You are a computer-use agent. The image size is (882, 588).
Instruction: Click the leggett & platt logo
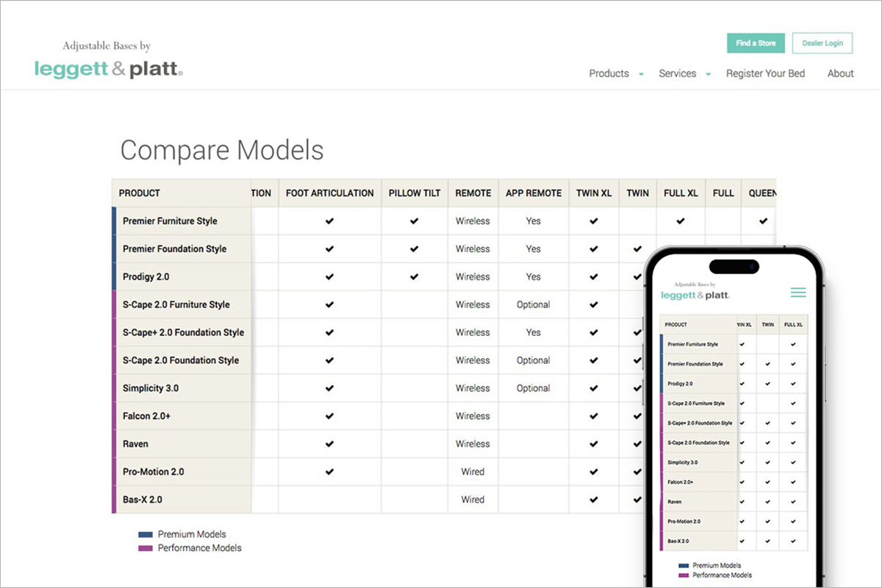point(108,69)
